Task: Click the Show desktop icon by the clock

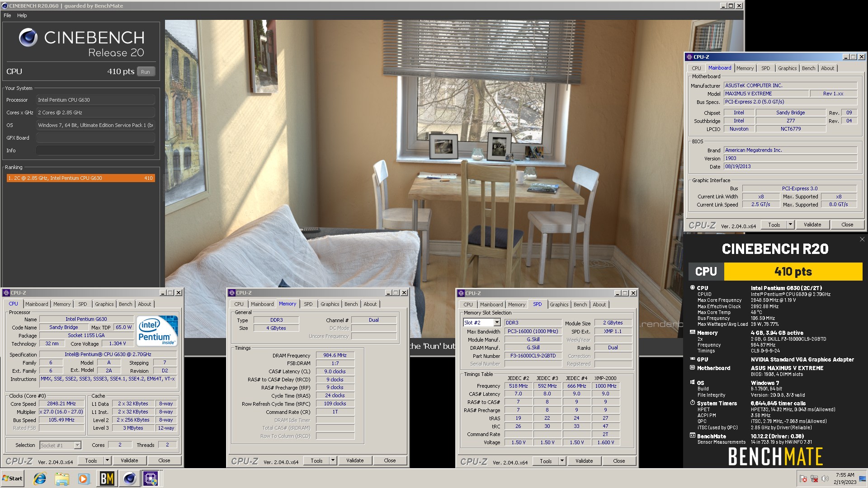Action: [863, 479]
